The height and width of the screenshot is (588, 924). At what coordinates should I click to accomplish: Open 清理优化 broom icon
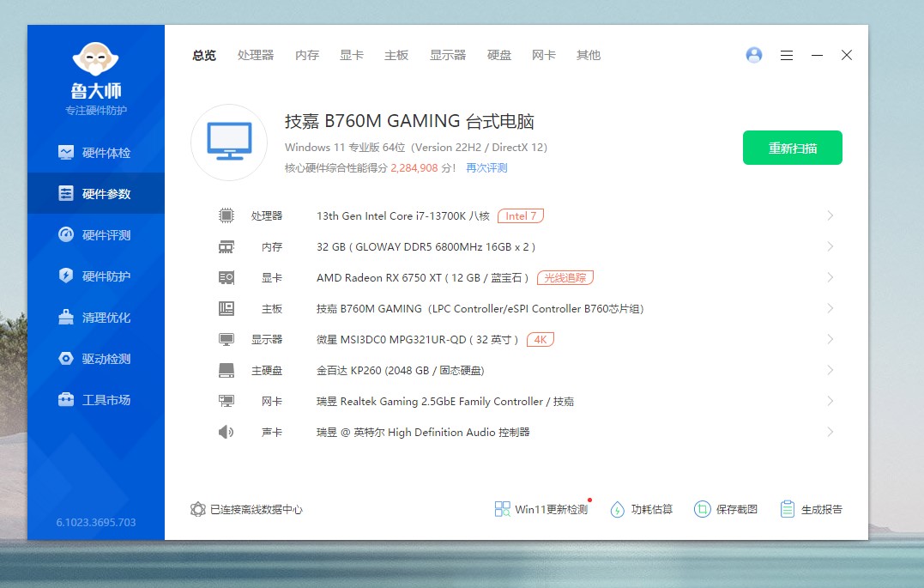pyautogui.click(x=66, y=318)
